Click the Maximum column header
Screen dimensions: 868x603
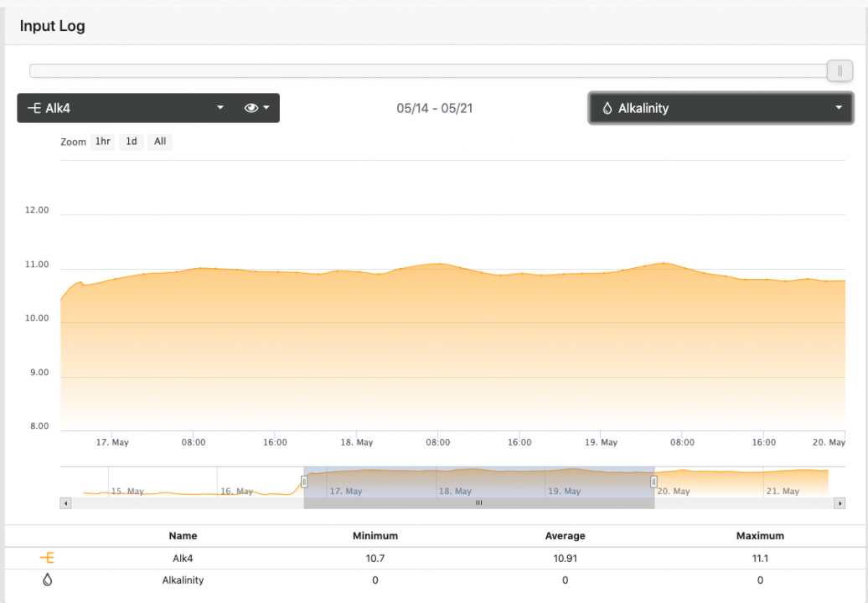click(x=760, y=535)
